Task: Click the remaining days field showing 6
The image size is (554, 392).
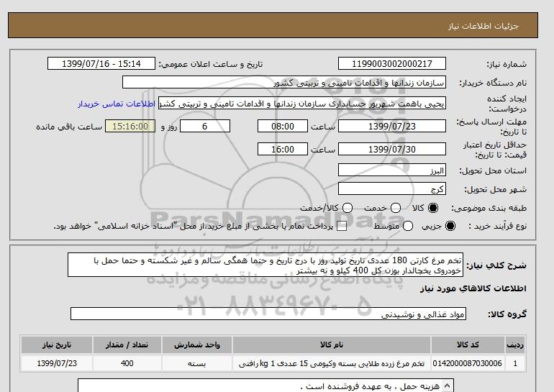Action: (x=205, y=126)
